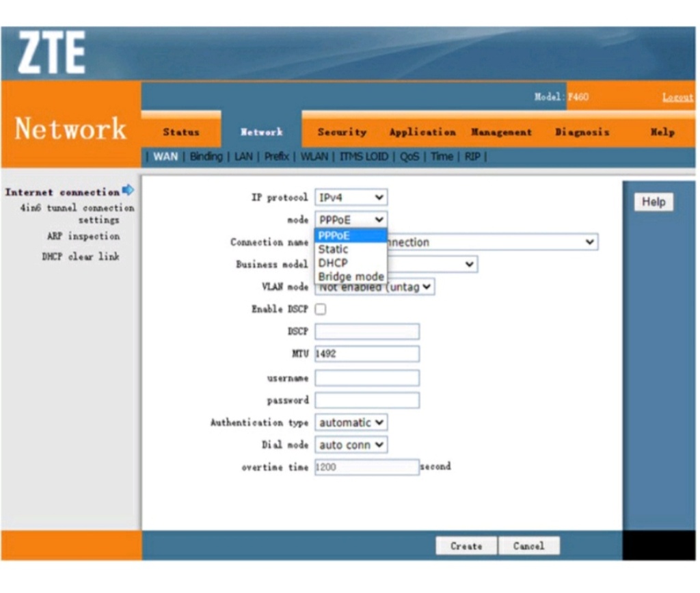Image resolution: width=700 pixels, height=593 pixels.
Task: Open the Authentication type dropdown
Action: (351, 423)
